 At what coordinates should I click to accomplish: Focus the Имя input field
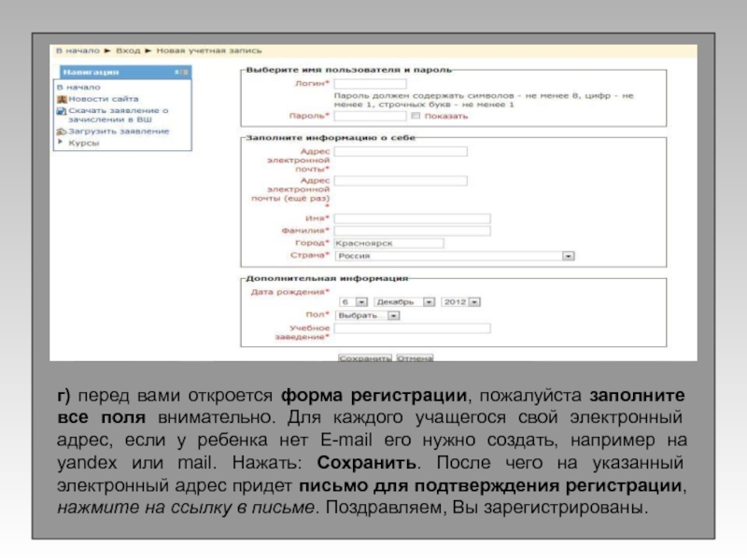[412, 218]
